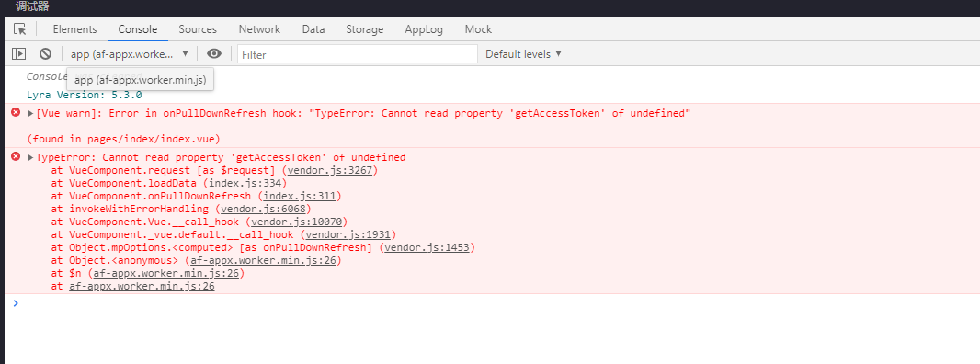This screenshot has height=364, width=980.
Task: Expand the Vue warn error message triangle
Action: coord(31,114)
